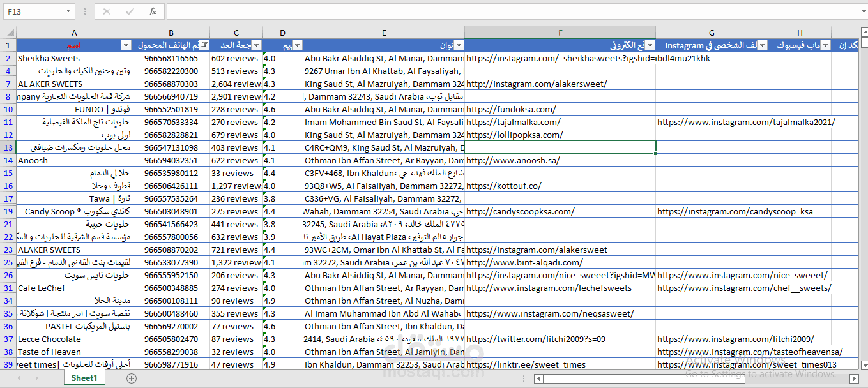The height and width of the screenshot is (388, 868).
Task: Open filter dropdown for column E header
Action: pyautogui.click(x=458, y=45)
